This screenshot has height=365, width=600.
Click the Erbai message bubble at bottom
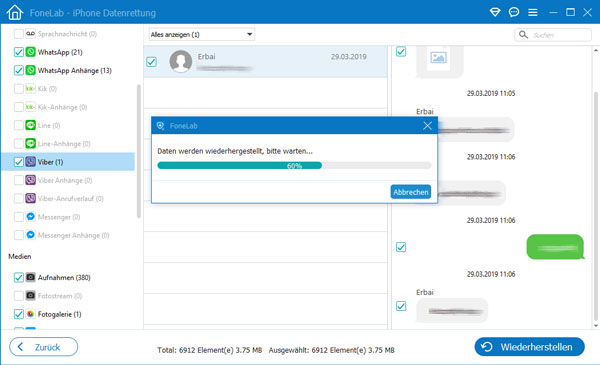tap(452, 311)
